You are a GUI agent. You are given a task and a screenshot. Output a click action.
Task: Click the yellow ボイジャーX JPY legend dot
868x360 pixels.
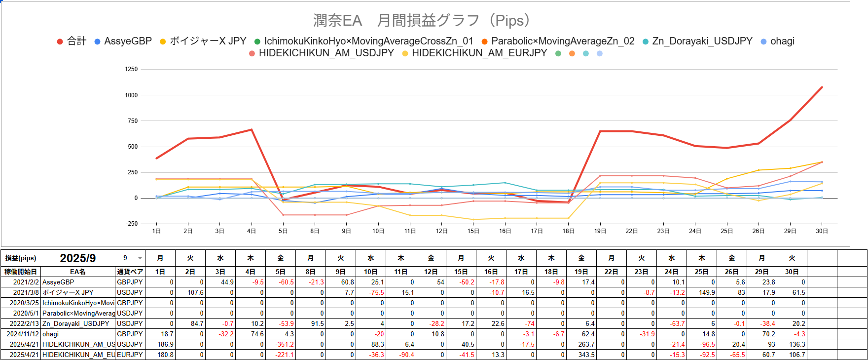click(163, 41)
